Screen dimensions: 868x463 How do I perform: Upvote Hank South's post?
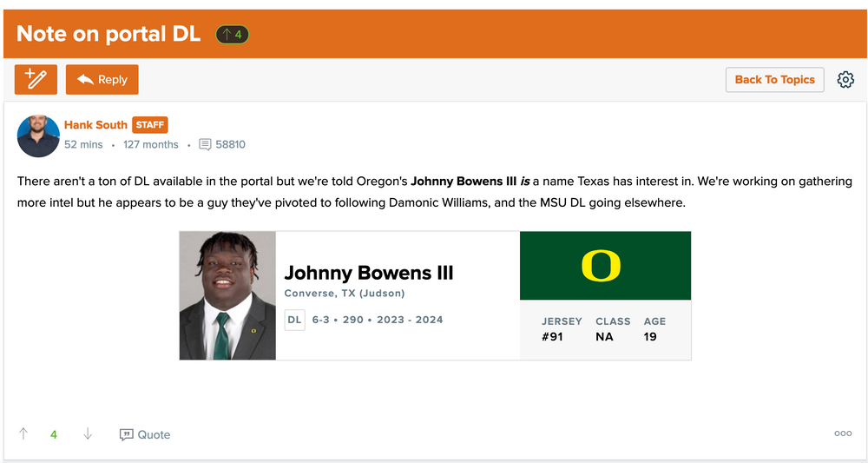(23, 433)
